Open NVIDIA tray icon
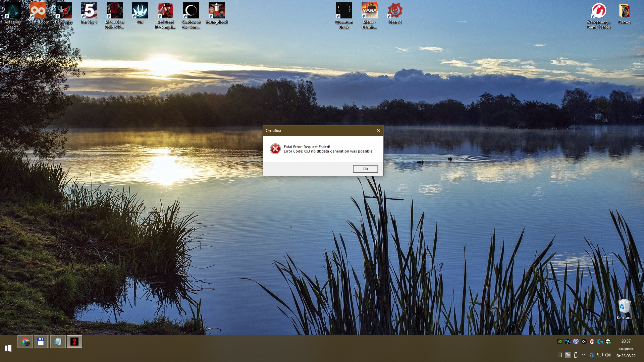644x362 pixels. (559, 342)
